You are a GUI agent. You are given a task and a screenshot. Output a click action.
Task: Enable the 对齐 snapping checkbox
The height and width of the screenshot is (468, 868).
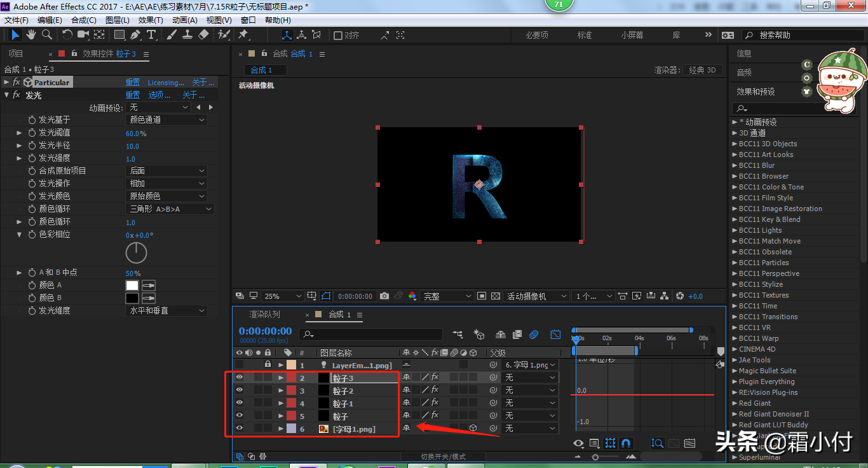point(338,36)
